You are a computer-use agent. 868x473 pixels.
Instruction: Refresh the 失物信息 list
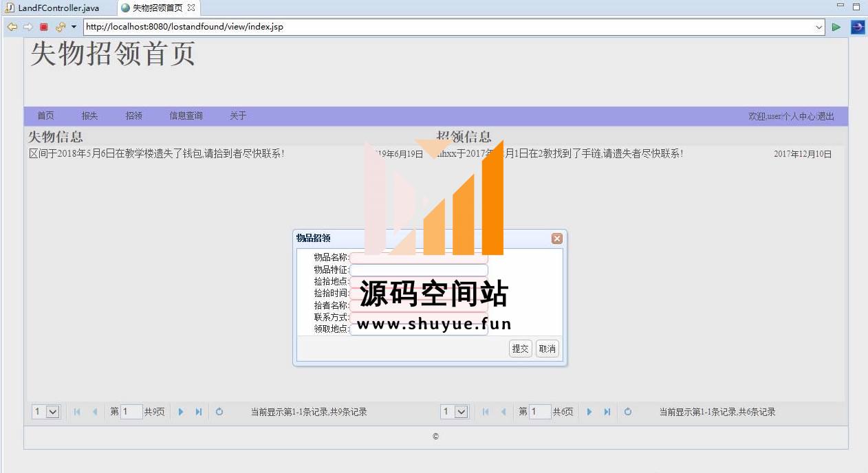(x=219, y=412)
